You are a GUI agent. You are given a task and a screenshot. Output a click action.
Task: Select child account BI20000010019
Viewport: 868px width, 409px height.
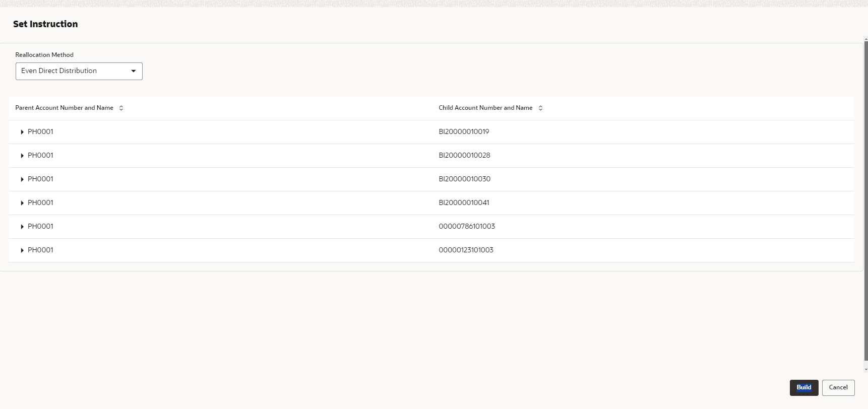click(x=464, y=131)
